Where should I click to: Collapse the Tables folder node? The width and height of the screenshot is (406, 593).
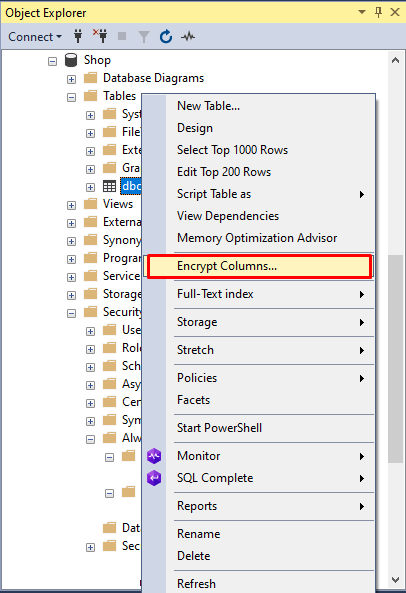pyautogui.click(x=71, y=97)
